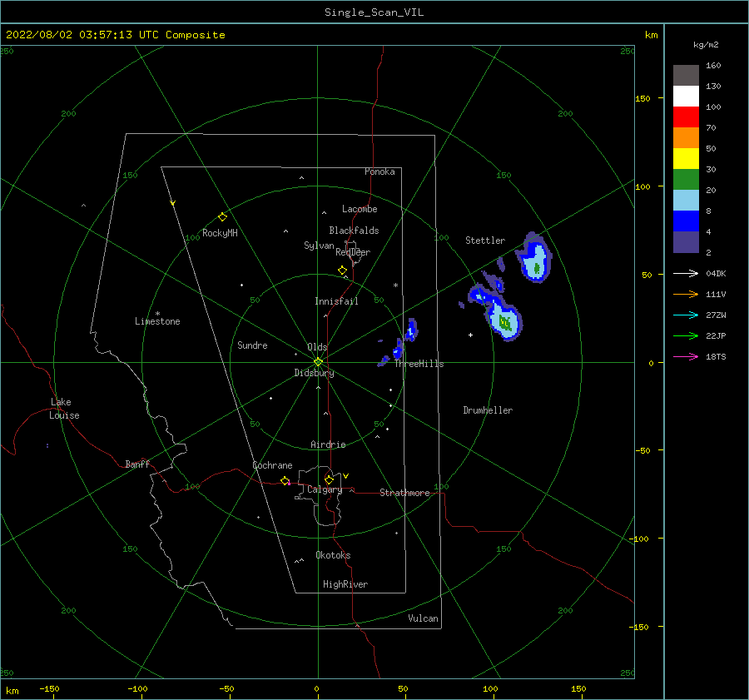The width and height of the screenshot is (749, 700).
Task: Click the Okotoks city label
Action: (333, 555)
